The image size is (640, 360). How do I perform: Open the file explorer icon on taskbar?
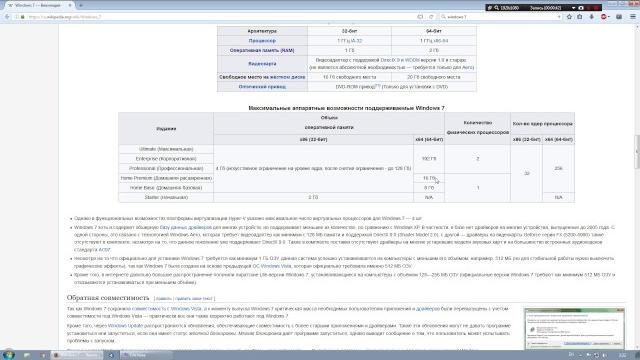click(x=27, y=355)
